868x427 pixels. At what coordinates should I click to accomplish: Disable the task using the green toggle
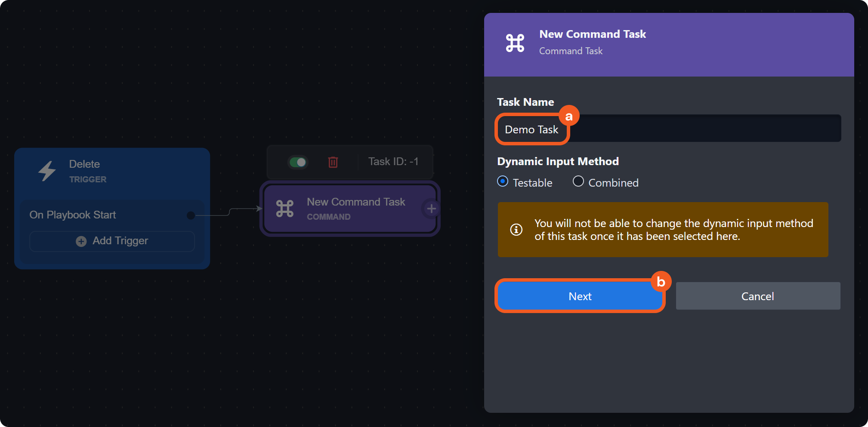(x=298, y=162)
